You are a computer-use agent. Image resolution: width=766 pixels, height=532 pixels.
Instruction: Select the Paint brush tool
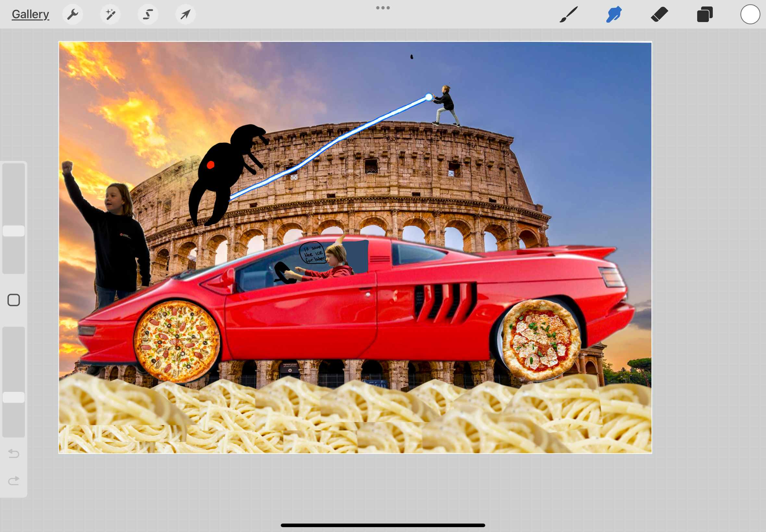pyautogui.click(x=568, y=14)
